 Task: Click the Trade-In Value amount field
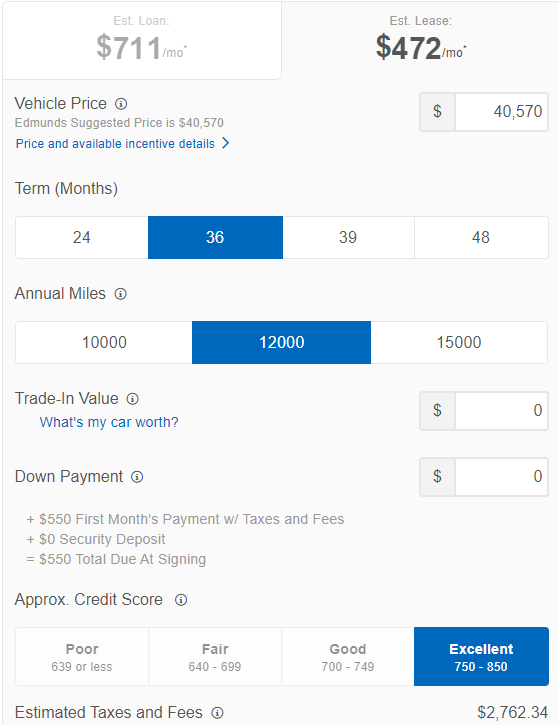coord(502,411)
